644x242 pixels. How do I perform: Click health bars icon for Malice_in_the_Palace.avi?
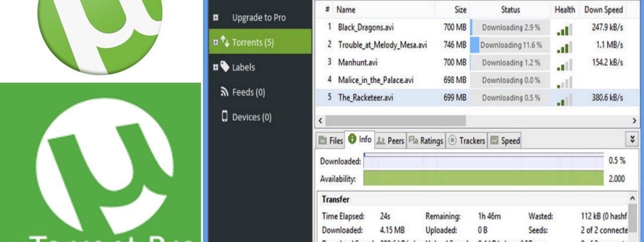565,82
